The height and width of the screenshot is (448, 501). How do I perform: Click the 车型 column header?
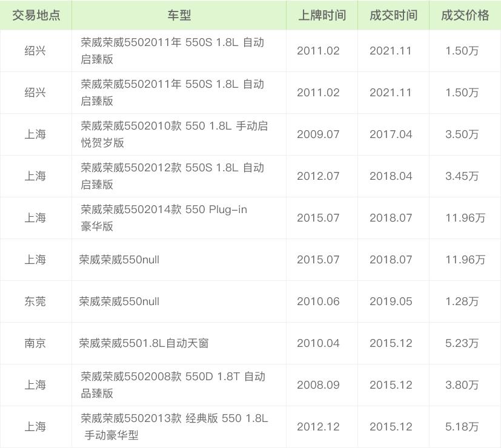[179, 15]
